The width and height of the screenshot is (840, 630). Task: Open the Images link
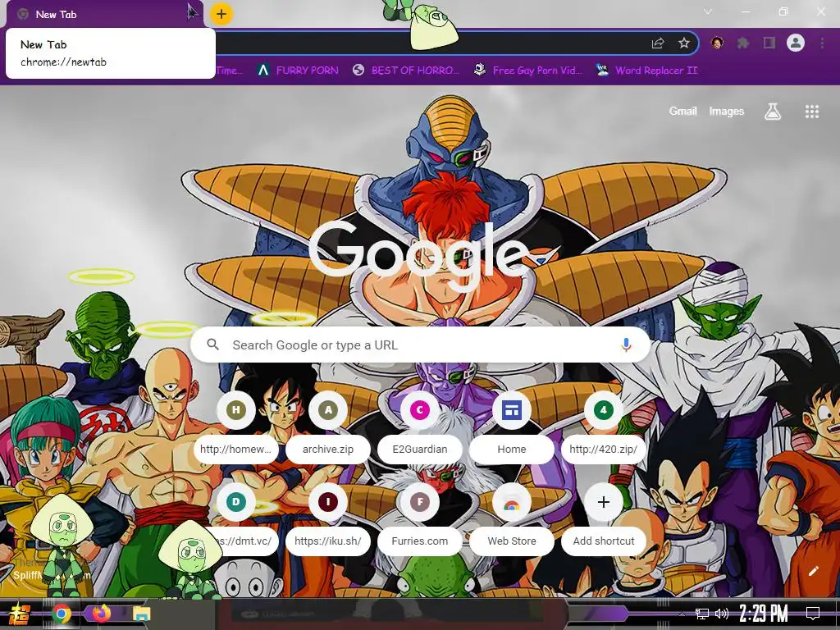[x=727, y=111]
